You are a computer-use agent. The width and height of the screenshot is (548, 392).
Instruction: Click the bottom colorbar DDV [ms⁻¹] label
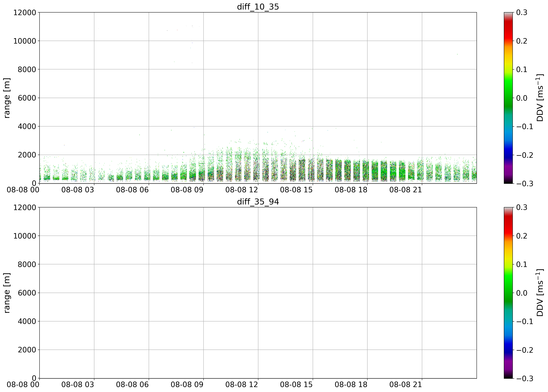coord(540,293)
